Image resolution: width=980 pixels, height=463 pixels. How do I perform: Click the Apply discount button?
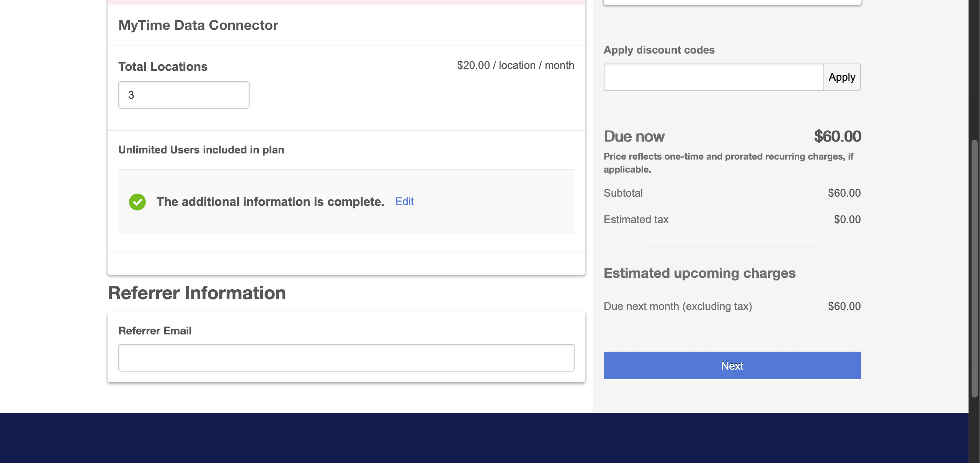[x=842, y=77]
